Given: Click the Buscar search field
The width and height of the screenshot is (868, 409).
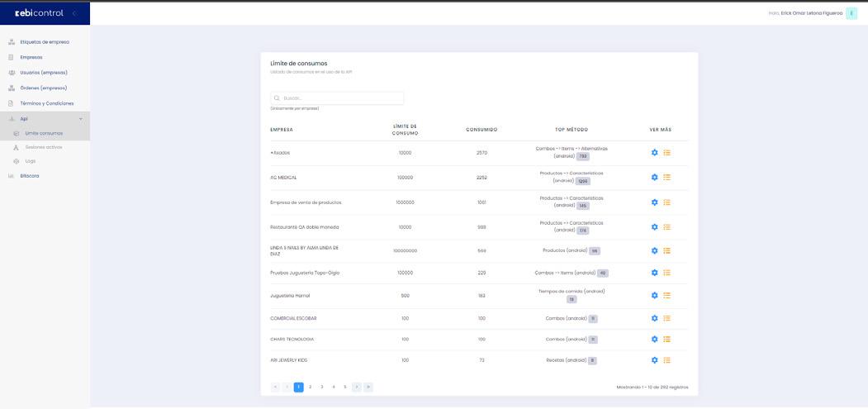Looking at the screenshot, I should [337, 98].
